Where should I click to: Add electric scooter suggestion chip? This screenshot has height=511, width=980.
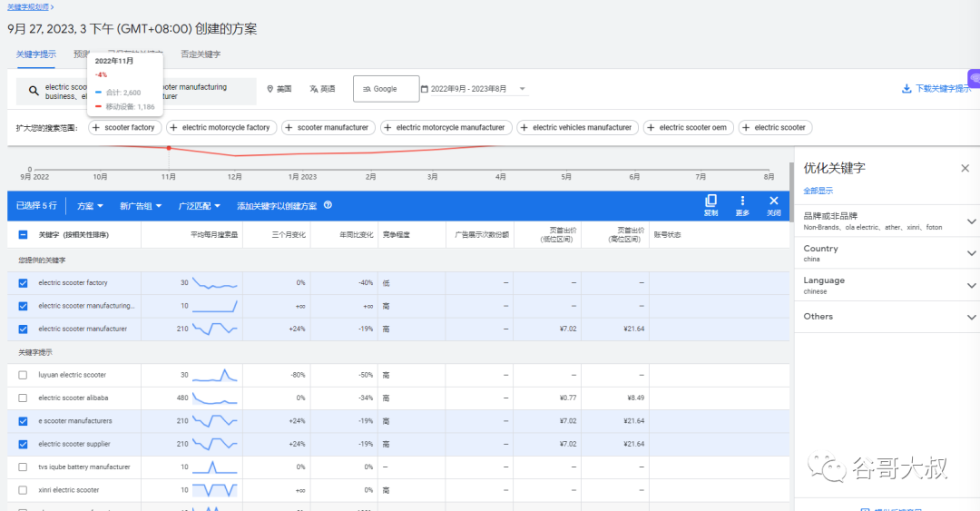[775, 128]
